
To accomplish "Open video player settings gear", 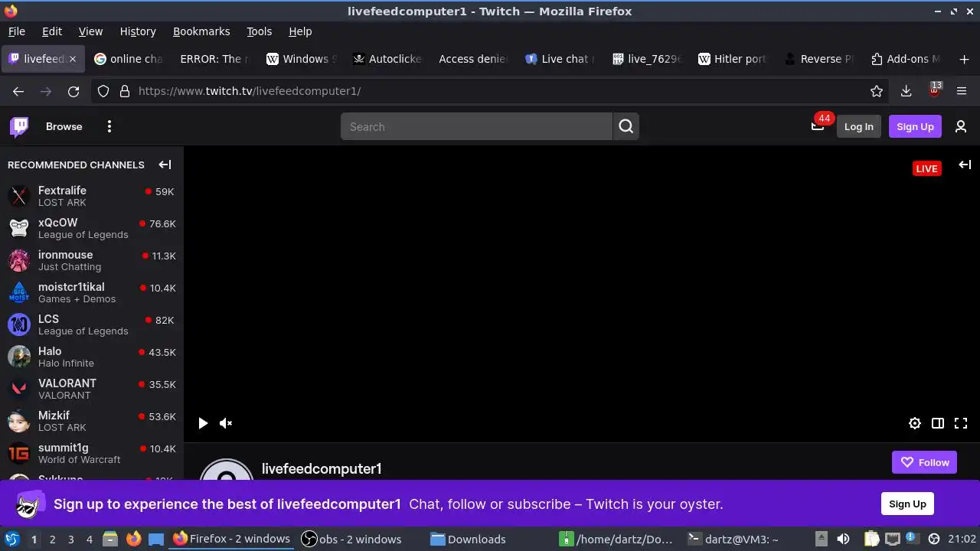I will point(915,423).
